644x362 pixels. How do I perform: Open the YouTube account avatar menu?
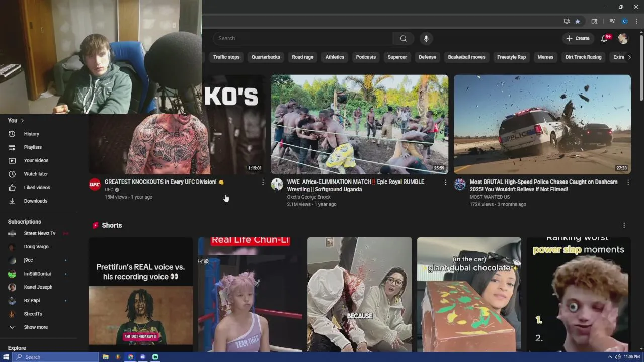[623, 38]
